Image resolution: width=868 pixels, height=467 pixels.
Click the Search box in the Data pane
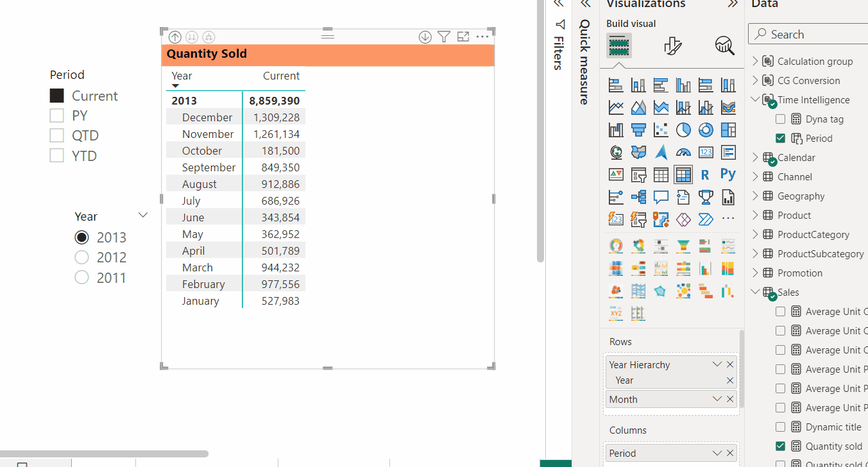click(808, 33)
